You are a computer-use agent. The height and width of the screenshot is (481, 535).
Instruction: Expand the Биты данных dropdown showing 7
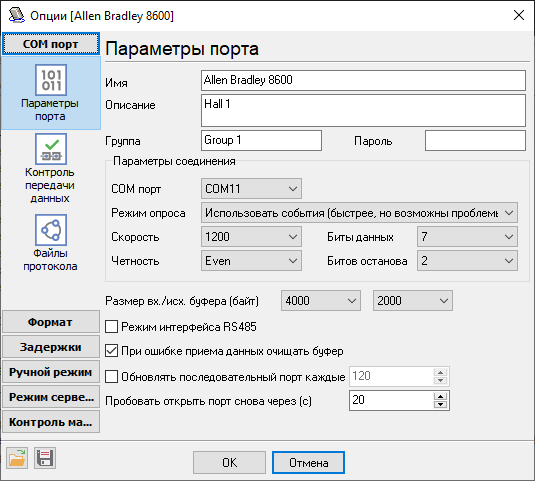tap(467, 236)
